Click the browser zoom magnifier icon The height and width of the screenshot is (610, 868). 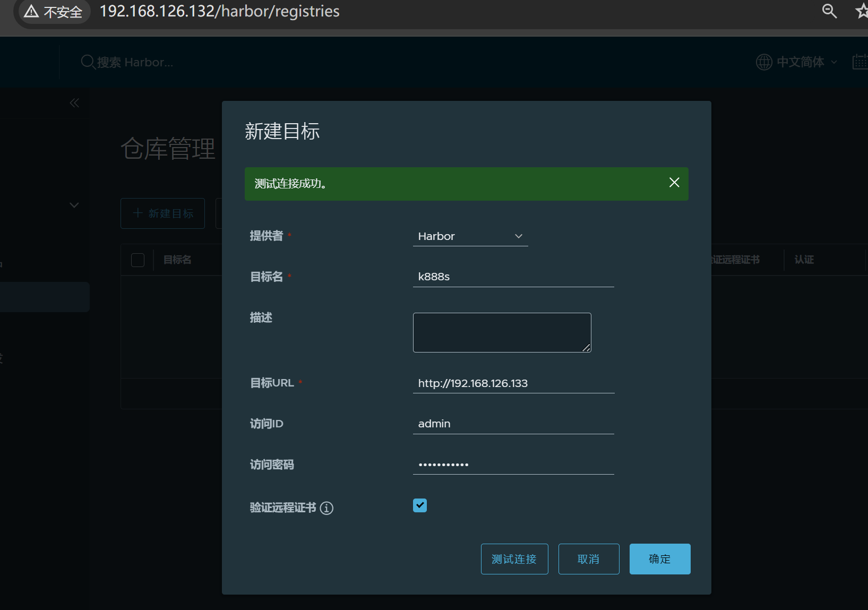[829, 11]
